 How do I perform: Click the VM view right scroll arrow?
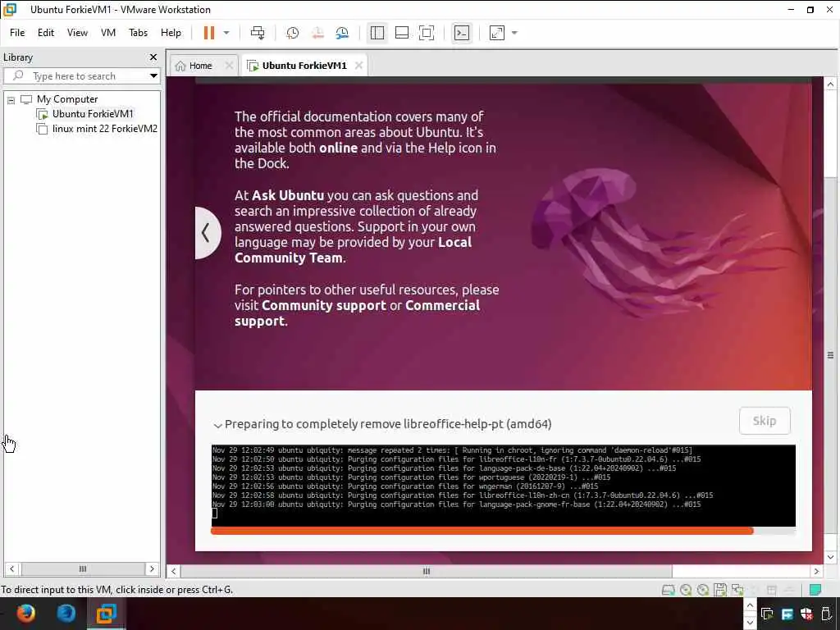pyautogui.click(x=816, y=571)
